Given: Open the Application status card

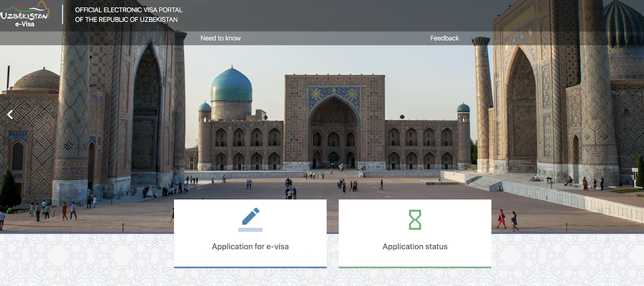Looking at the screenshot, I should point(415,234).
